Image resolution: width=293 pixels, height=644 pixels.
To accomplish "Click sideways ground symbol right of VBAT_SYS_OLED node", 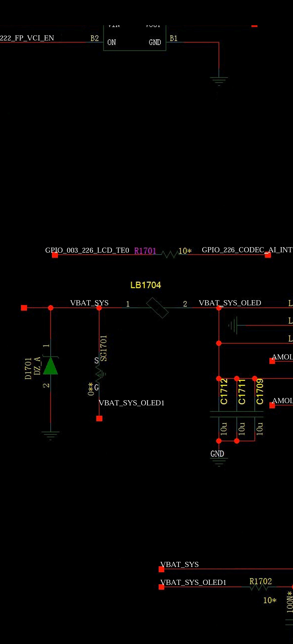I will pyautogui.click(x=233, y=325).
